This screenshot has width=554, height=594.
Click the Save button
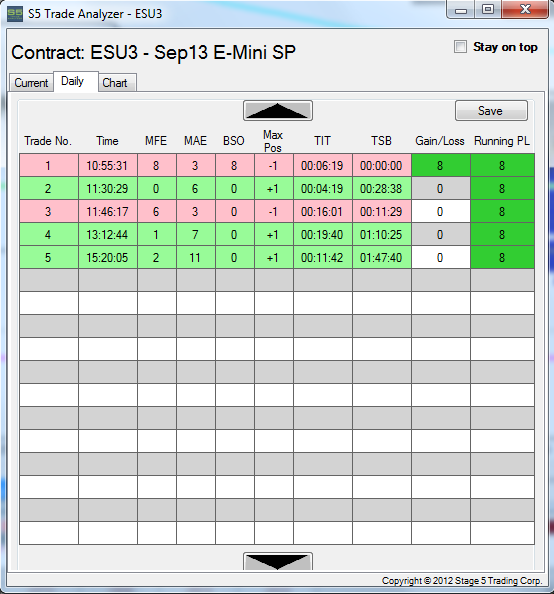491,111
